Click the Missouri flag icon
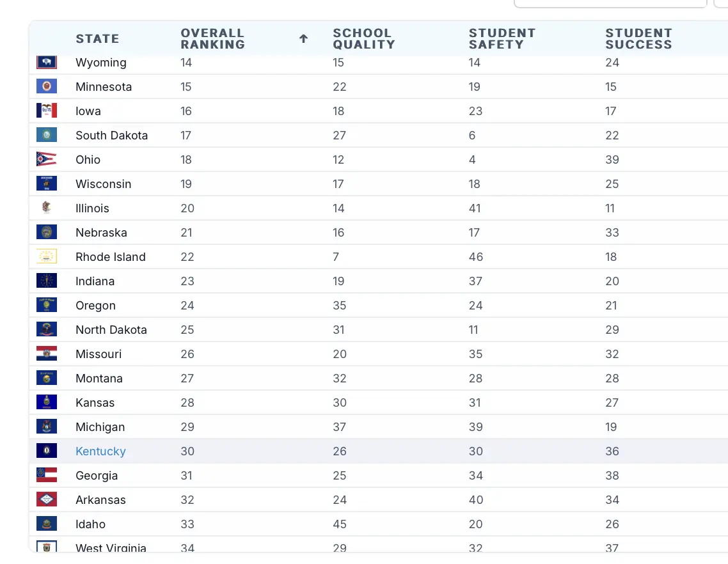Image resolution: width=728 pixels, height=564 pixels. coord(47,354)
